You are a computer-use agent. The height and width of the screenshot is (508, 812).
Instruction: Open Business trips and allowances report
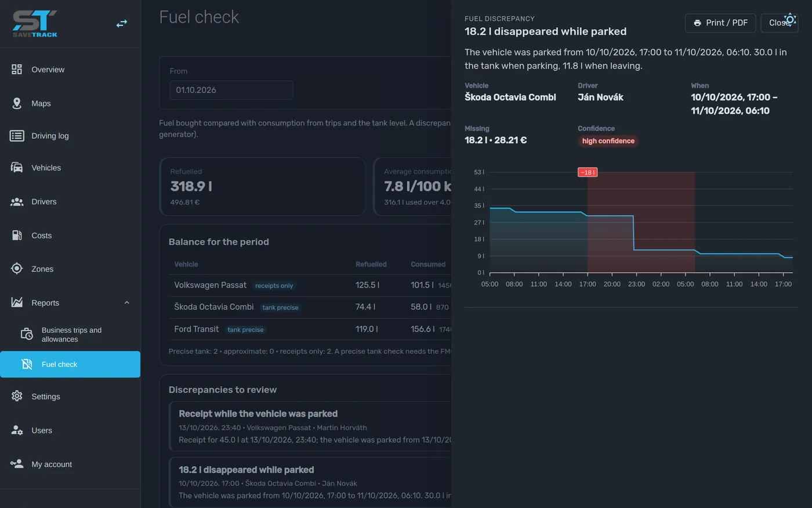point(70,334)
